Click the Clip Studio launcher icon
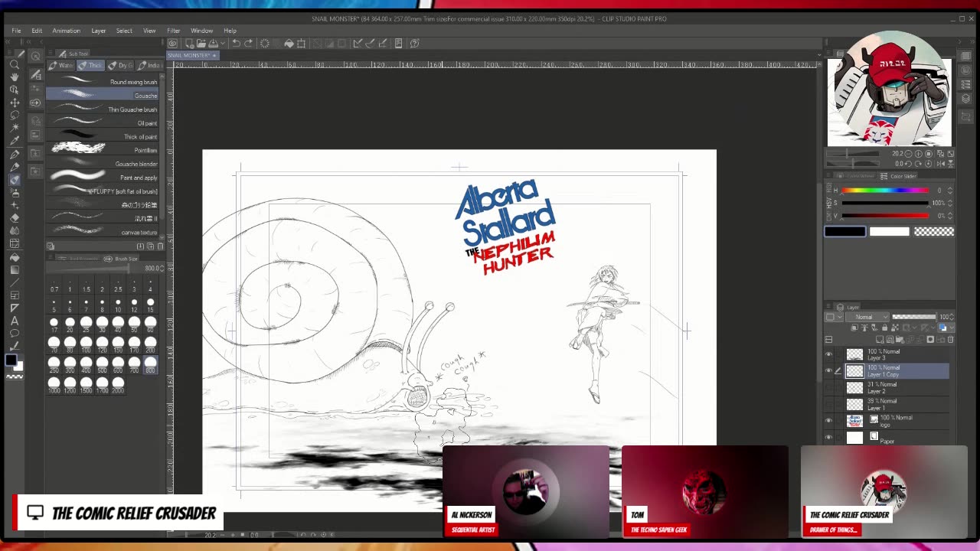The width and height of the screenshot is (980, 551). coord(173,44)
